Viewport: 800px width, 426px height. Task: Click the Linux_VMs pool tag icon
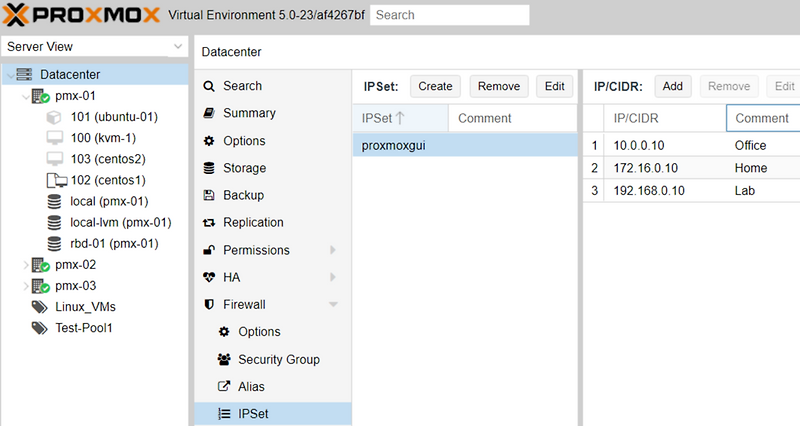(x=40, y=307)
